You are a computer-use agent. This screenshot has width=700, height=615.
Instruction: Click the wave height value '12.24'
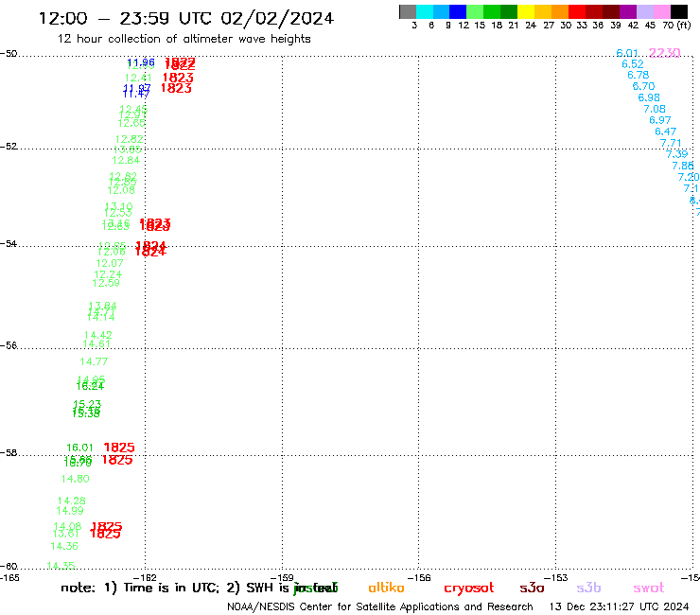coord(108,274)
